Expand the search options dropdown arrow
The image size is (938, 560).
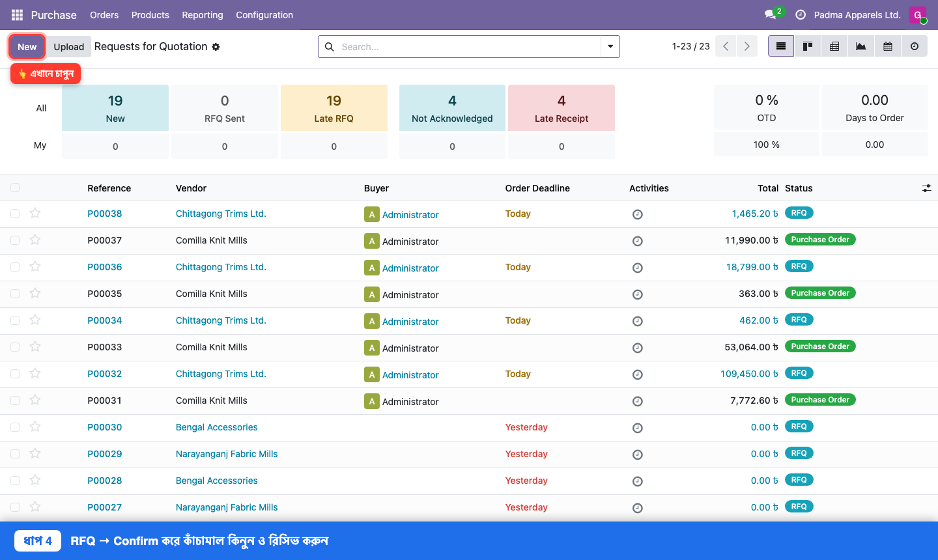pos(610,46)
